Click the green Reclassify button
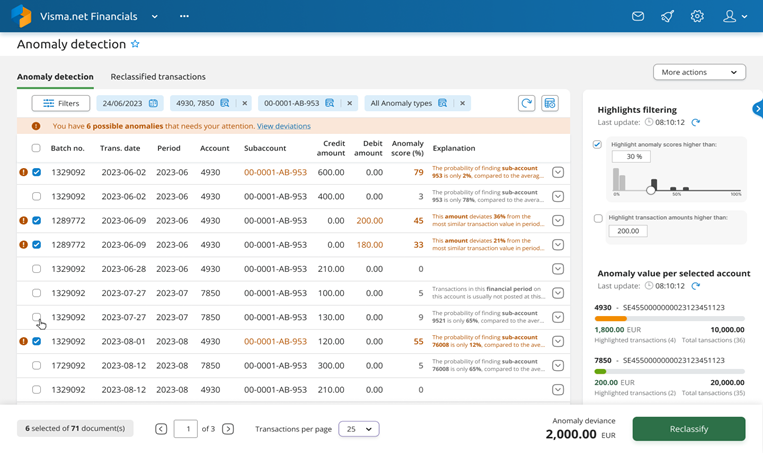Viewport: 763px width, 453px height. (689, 429)
